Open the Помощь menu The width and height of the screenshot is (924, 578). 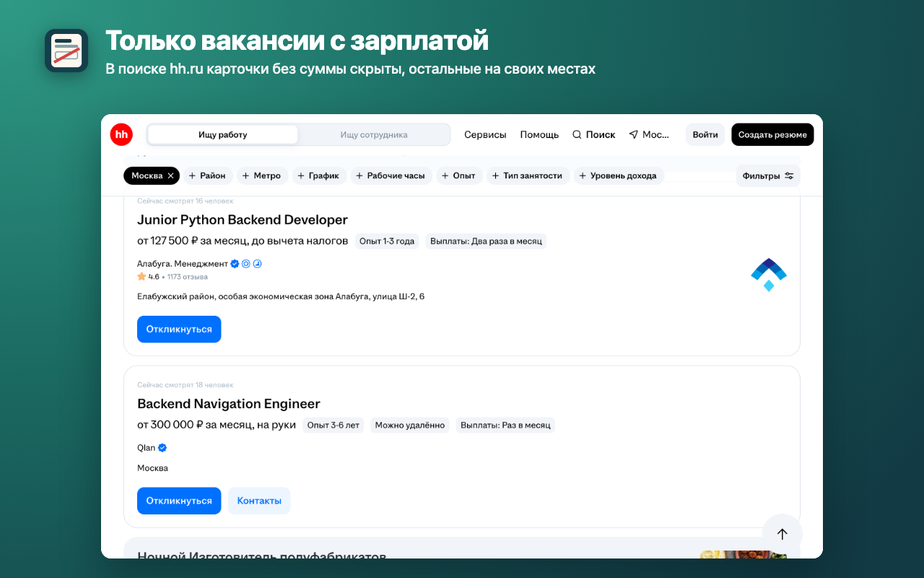(x=539, y=134)
